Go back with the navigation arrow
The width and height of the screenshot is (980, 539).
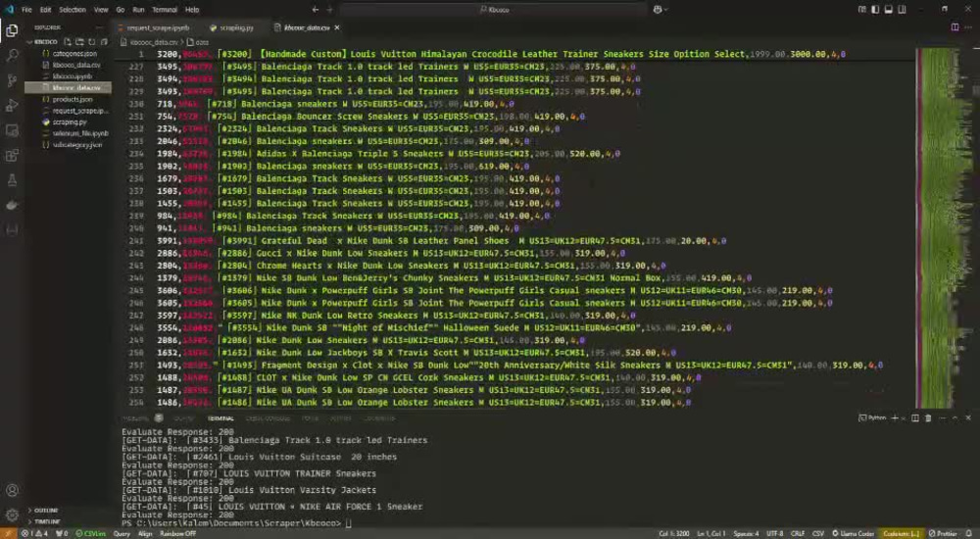tap(315, 10)
